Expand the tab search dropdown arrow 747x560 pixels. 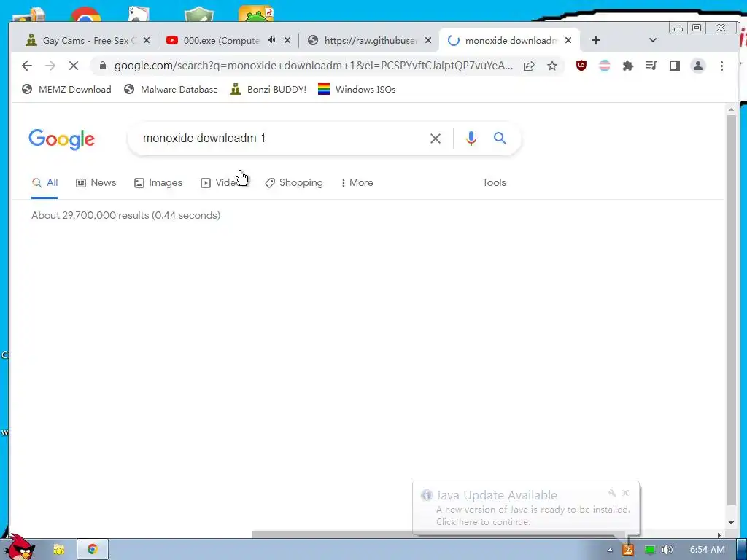click(653, 41)
